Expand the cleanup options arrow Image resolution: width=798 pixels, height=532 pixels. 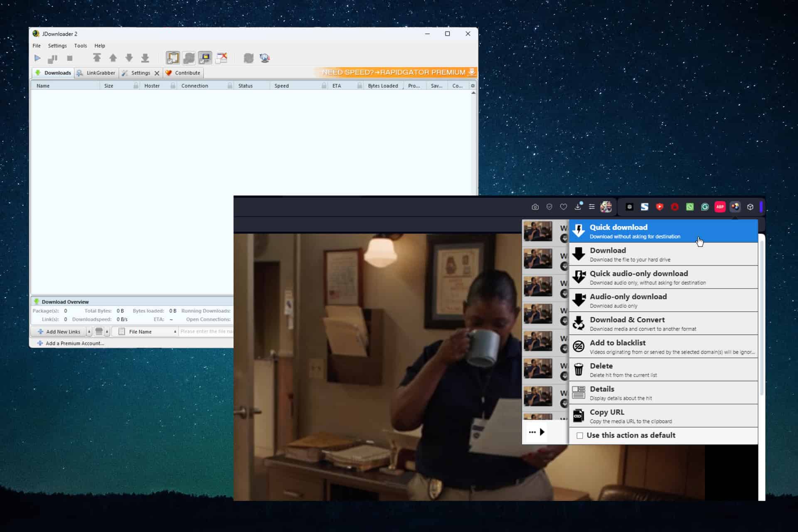[x=107, y=332]
